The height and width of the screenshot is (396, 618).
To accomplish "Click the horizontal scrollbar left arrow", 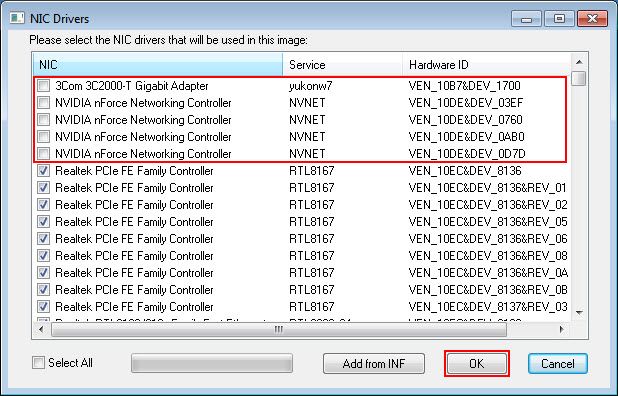I will tap(41, 329).
